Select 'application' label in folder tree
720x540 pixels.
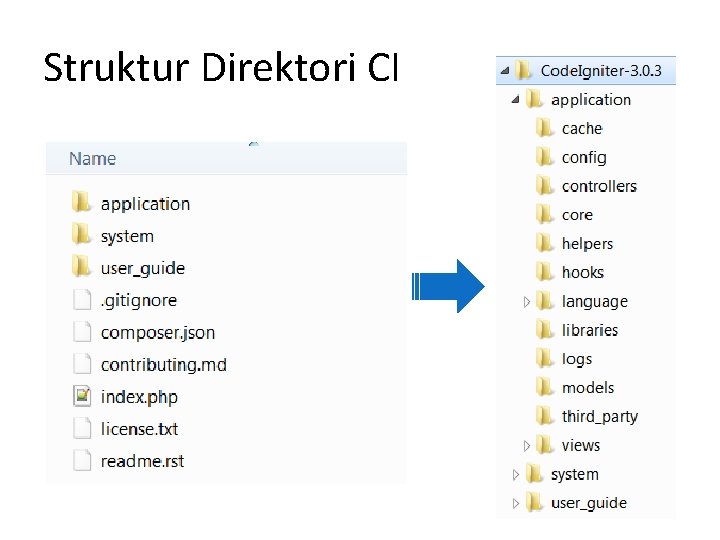[591, 100]
